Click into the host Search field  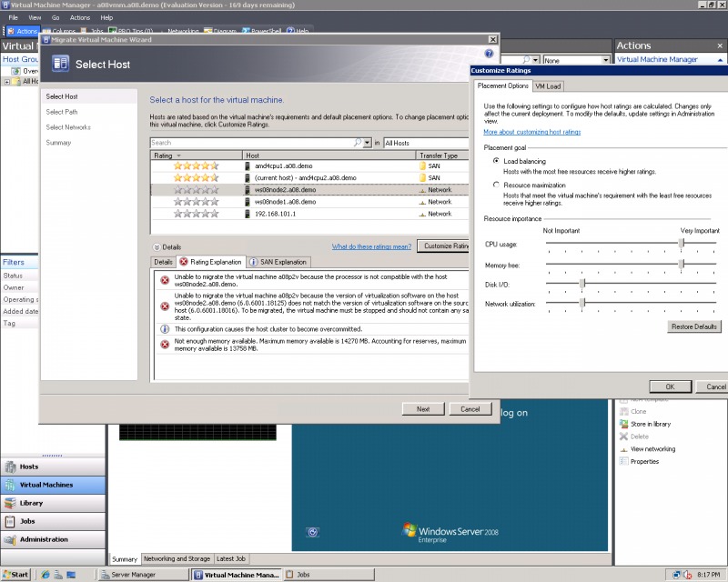(x=252, y=143)
